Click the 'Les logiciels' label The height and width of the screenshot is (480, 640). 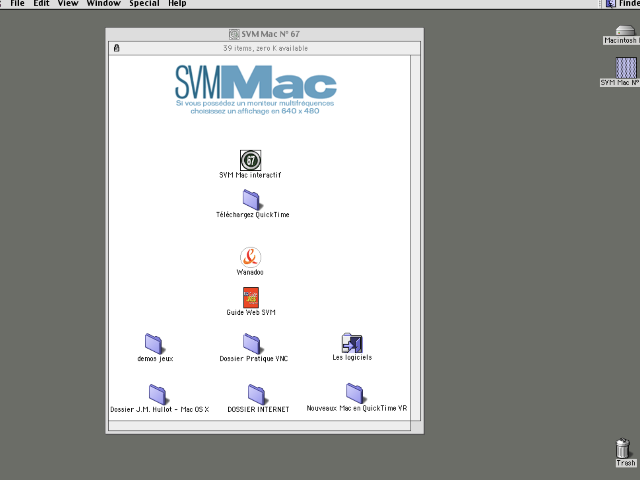pos(352,358)
